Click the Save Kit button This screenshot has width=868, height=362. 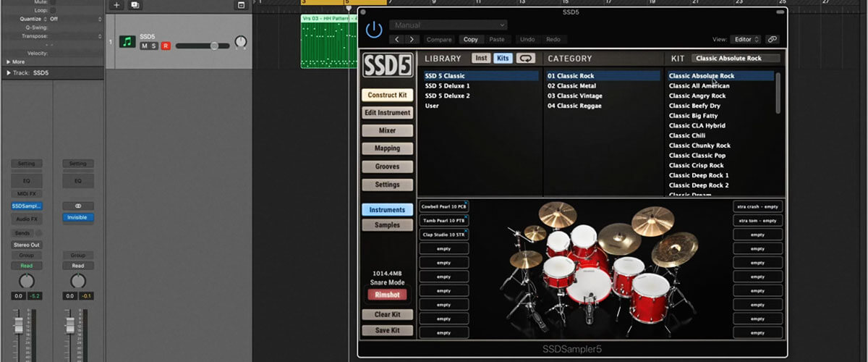coord(387,331)
